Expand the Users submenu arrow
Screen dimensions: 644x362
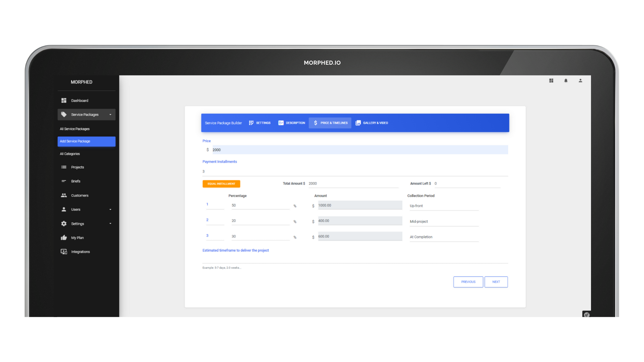[x=110, y=209]
